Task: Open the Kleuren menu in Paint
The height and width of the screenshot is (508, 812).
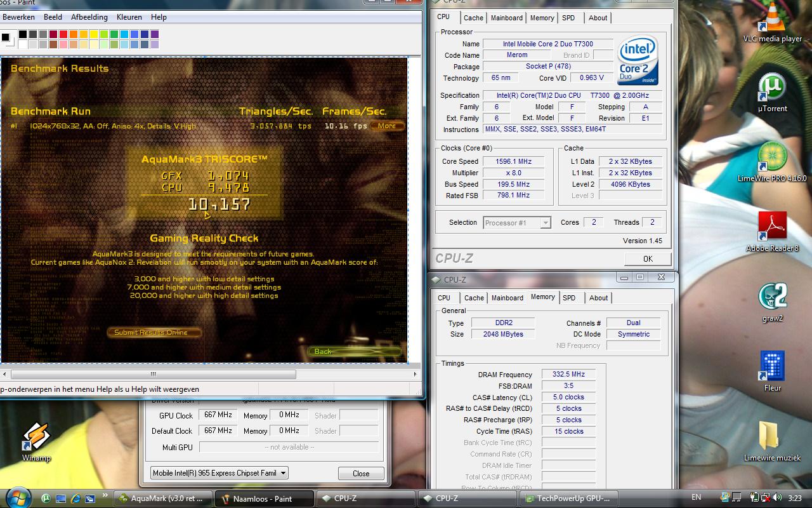Action: 129,17
